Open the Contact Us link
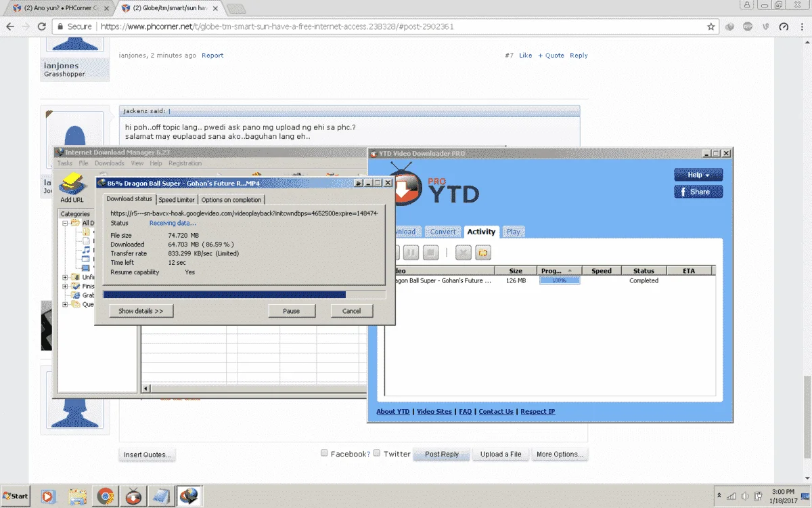The height and width of the screenshot is (508, 812). [x=496, y=411]
